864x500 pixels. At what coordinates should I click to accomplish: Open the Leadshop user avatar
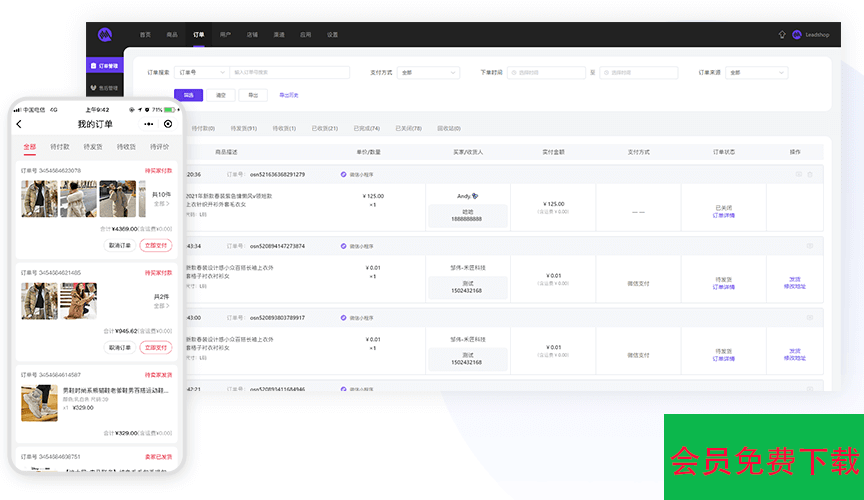[797, 34]
